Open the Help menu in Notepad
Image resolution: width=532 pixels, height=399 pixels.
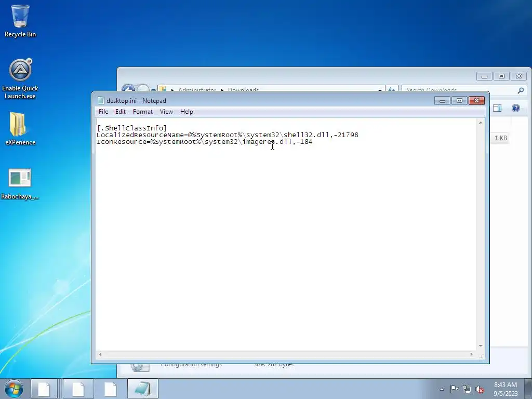[187, 112]
